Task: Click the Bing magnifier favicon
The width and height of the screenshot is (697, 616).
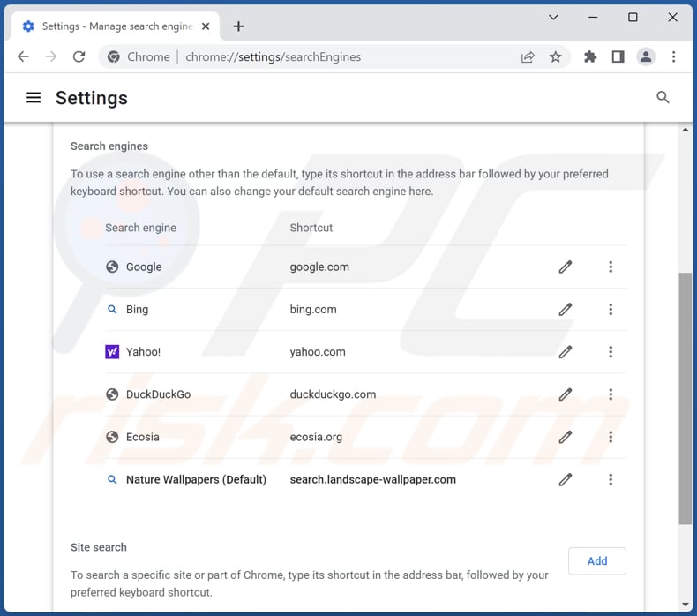Action: [x=112, y=309]
